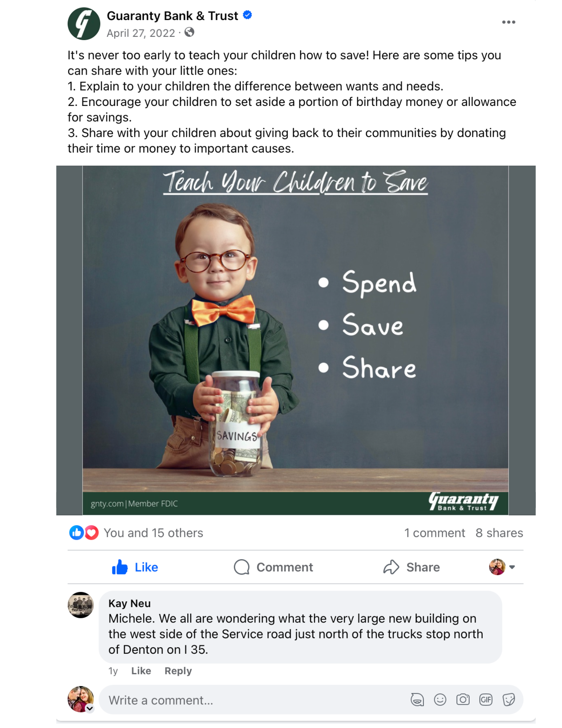Open the avatar sticker icon in comment box
The width and height of the screenshot is (562, 728).
[x=417, y=700]
